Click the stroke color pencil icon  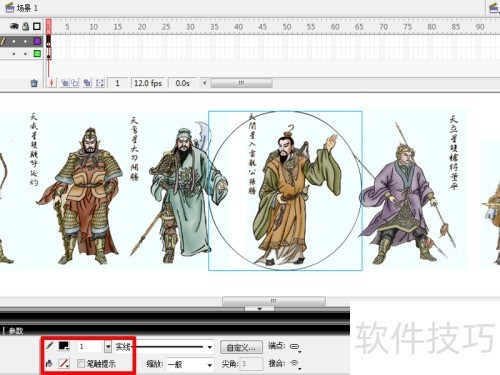pos(49,346)
